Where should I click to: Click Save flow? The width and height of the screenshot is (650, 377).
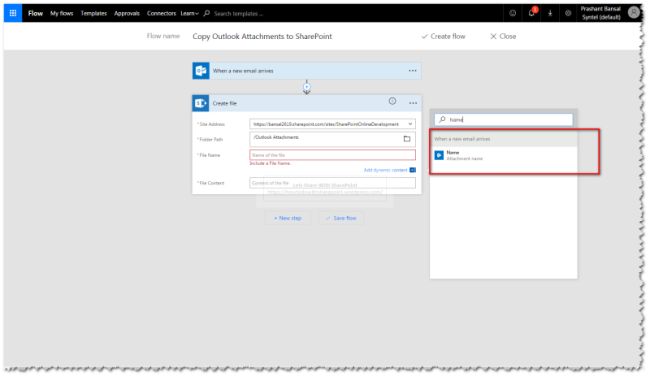tap(341, 218)
